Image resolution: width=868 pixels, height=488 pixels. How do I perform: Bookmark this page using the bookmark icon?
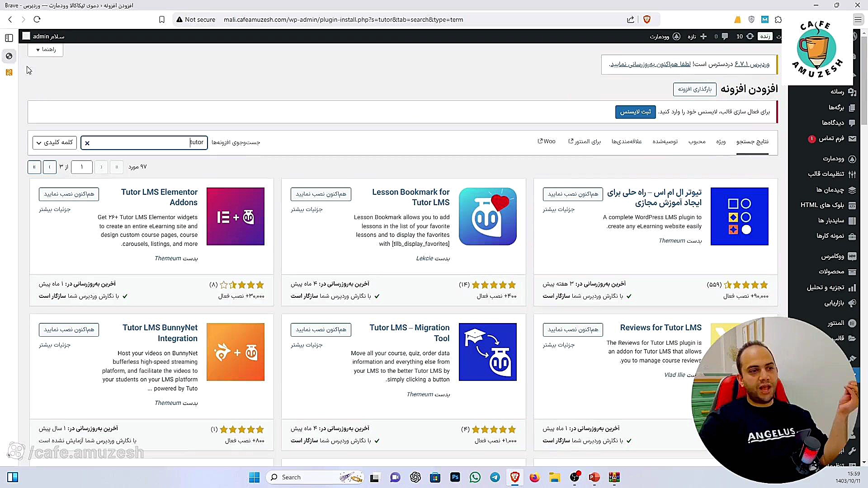162,19
